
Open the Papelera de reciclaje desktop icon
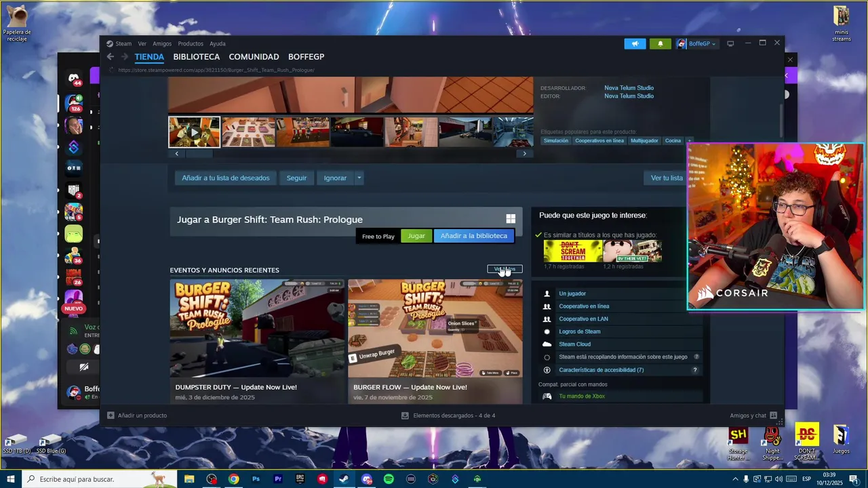click(17, 22)
